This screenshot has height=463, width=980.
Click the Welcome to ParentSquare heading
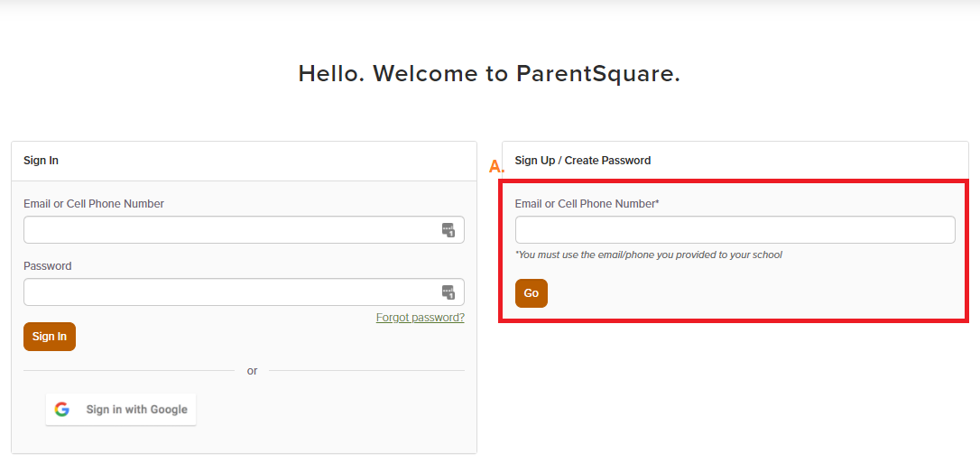pos(489,74)
